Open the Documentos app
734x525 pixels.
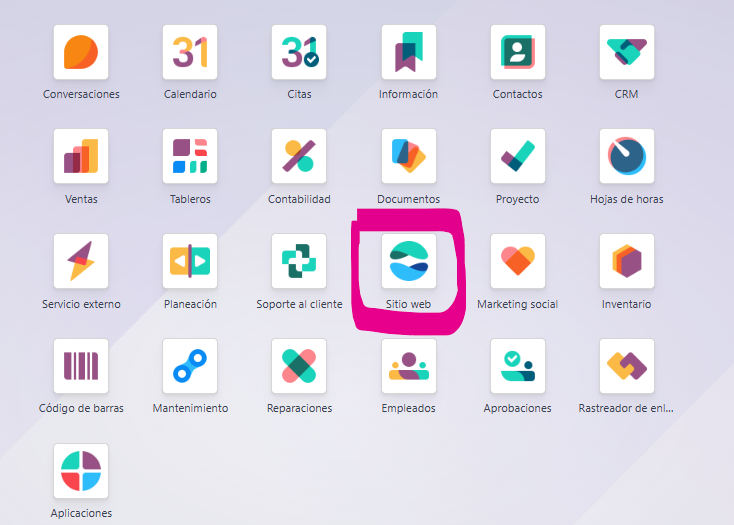pyautogui.click(x=408, y=157)
